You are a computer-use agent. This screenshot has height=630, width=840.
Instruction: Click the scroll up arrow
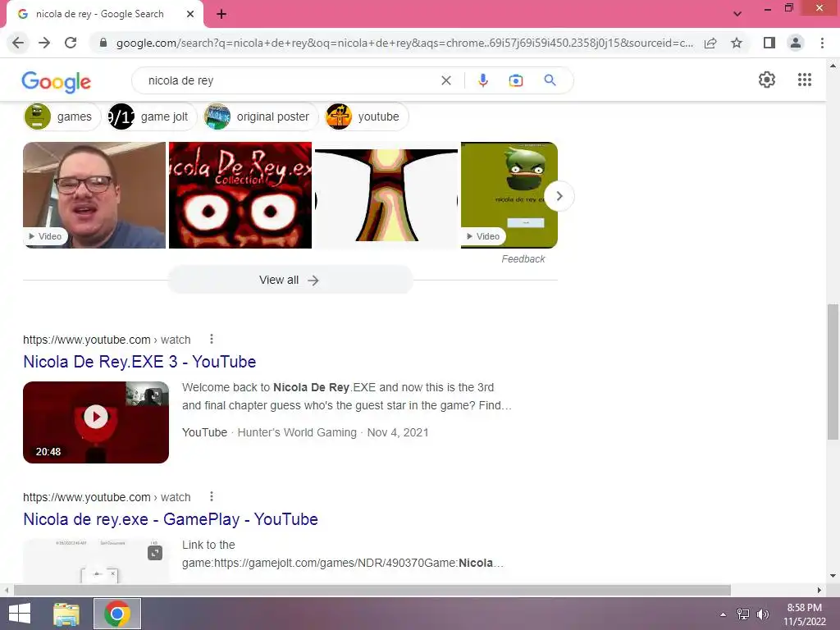833,66
